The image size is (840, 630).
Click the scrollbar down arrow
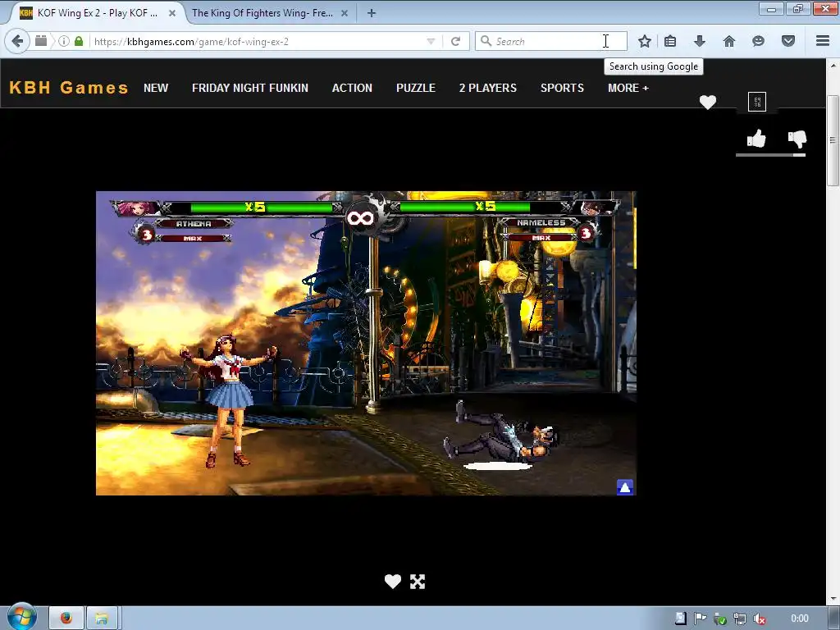pyautogui.click(x=833, y=598)
